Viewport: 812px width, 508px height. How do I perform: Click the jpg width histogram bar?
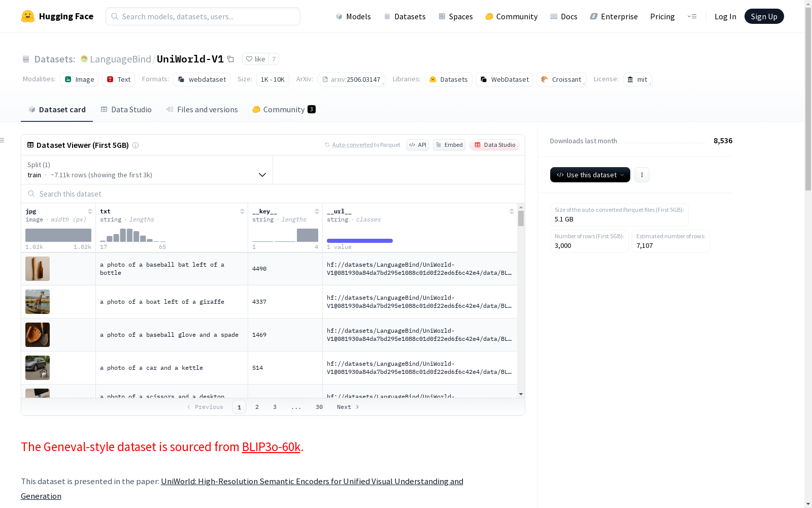point(58,235)
